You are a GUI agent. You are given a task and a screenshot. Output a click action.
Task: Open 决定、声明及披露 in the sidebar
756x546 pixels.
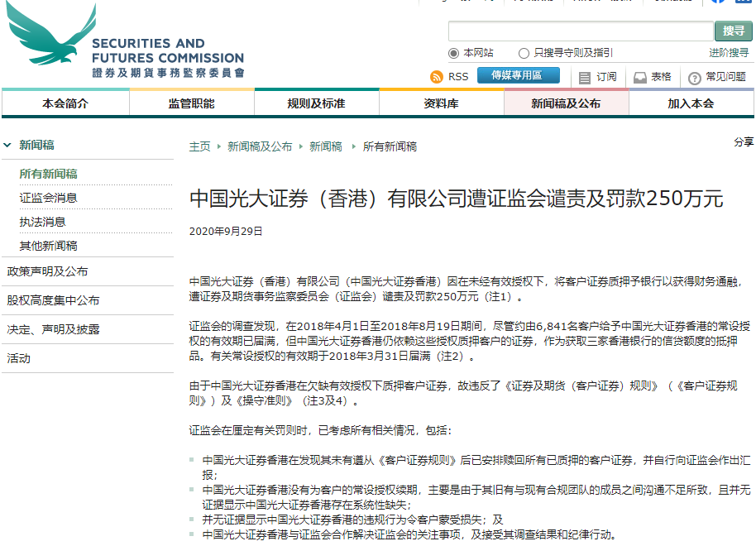tap(53, 329)
